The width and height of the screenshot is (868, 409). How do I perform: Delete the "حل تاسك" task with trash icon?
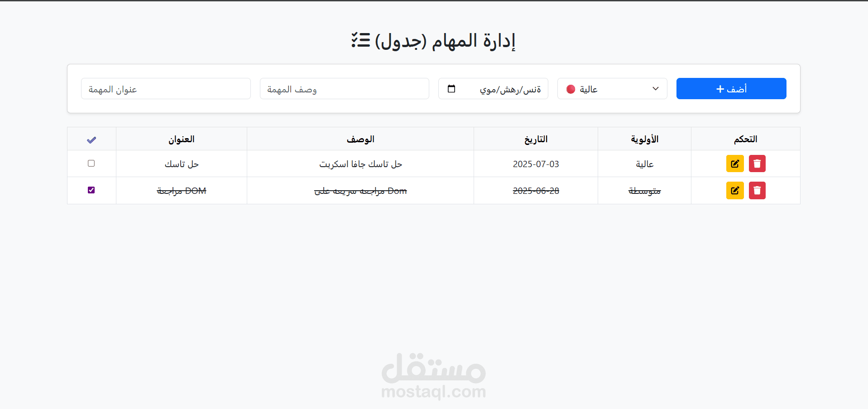757,164
